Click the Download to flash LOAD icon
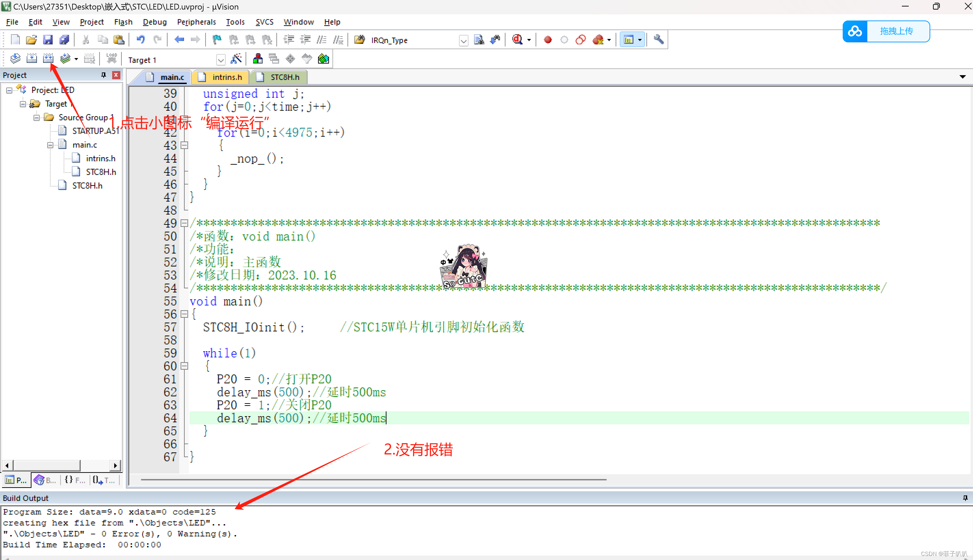 click(x=111, y=59)
